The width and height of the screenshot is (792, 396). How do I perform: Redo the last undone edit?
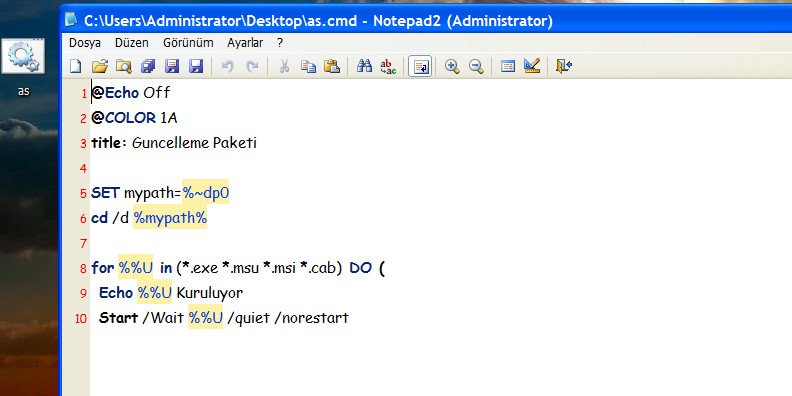[252, 66]
